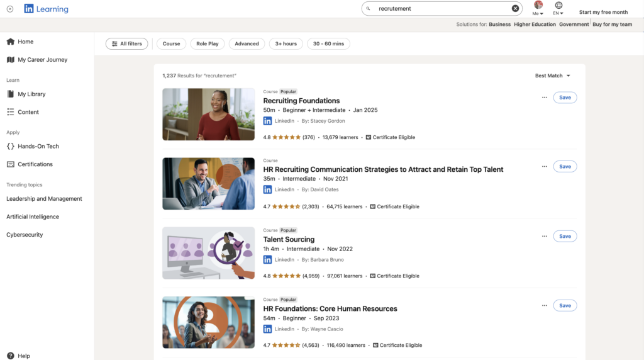Image resolution: width=644 pixels, height=360 pixels.
Task: Open the EN language globe menu
Action: click(558, 8)
